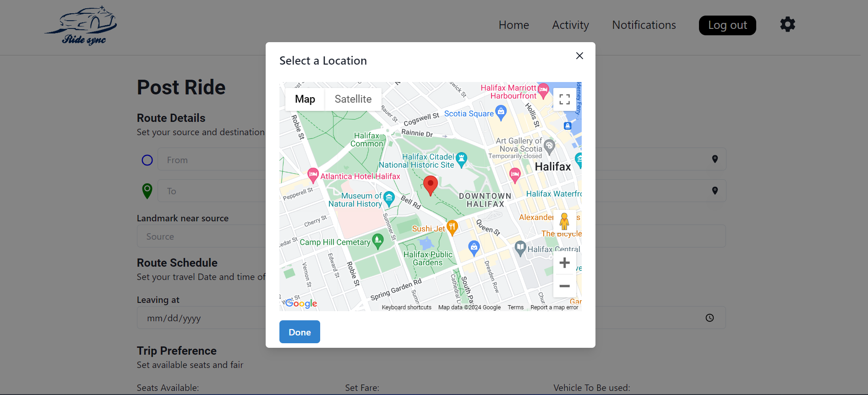This screenshot has height=395, width=868.
Task: Click the To input field
Action: point(442,191)
